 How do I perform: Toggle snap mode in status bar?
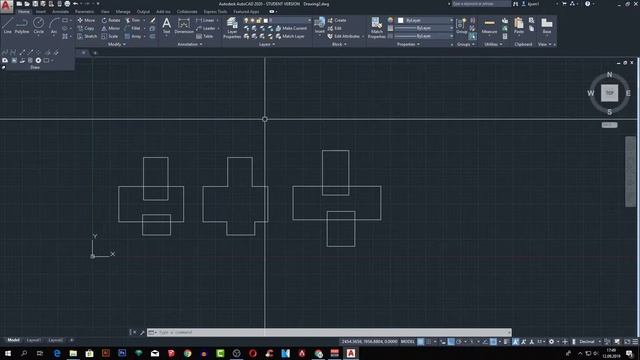429,342
